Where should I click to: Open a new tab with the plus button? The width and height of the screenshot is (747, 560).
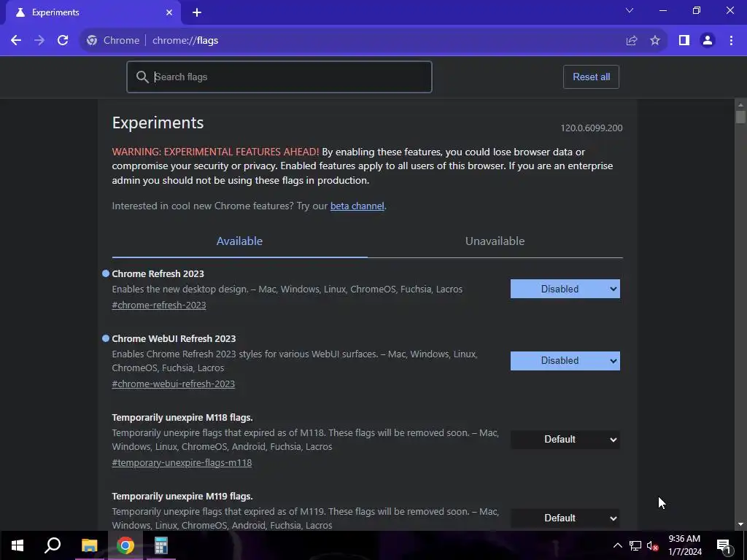click(197, 12)
